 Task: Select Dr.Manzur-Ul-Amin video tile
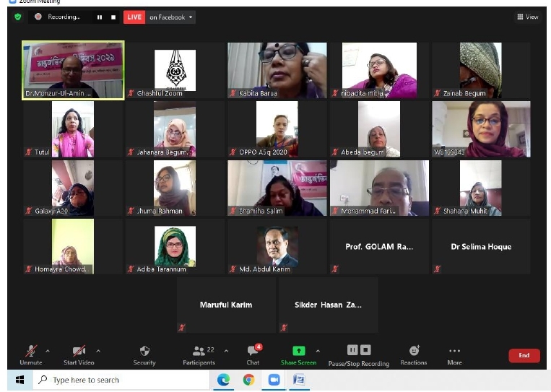(x=73, y=70)
